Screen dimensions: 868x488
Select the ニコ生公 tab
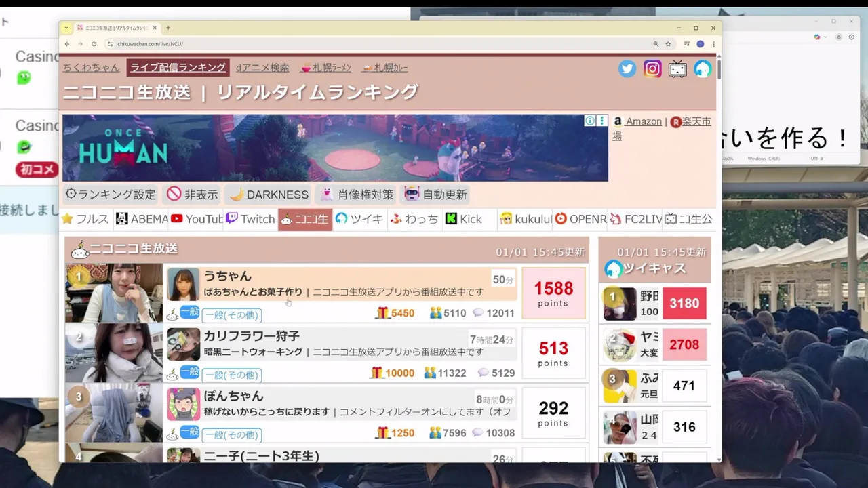point(688,219)
